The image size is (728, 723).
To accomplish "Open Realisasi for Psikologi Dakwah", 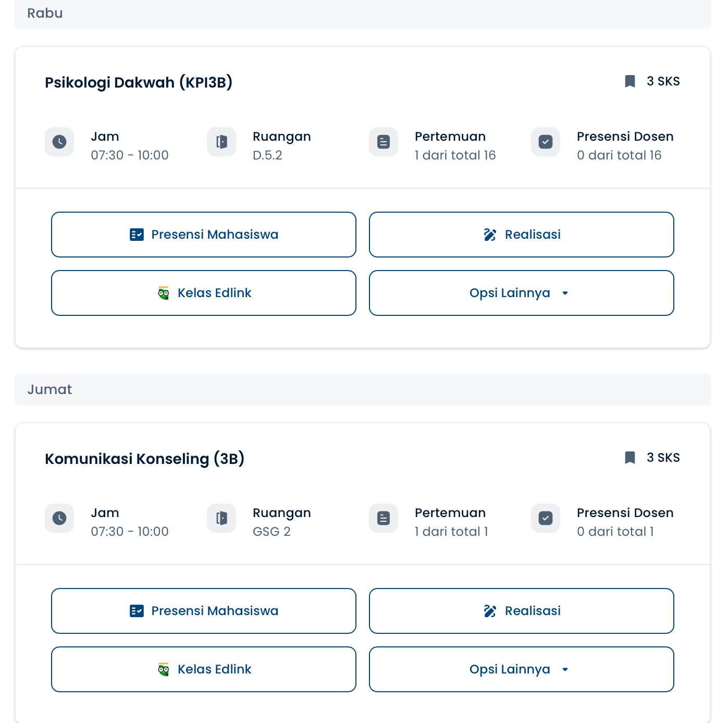I will [521, 235].
